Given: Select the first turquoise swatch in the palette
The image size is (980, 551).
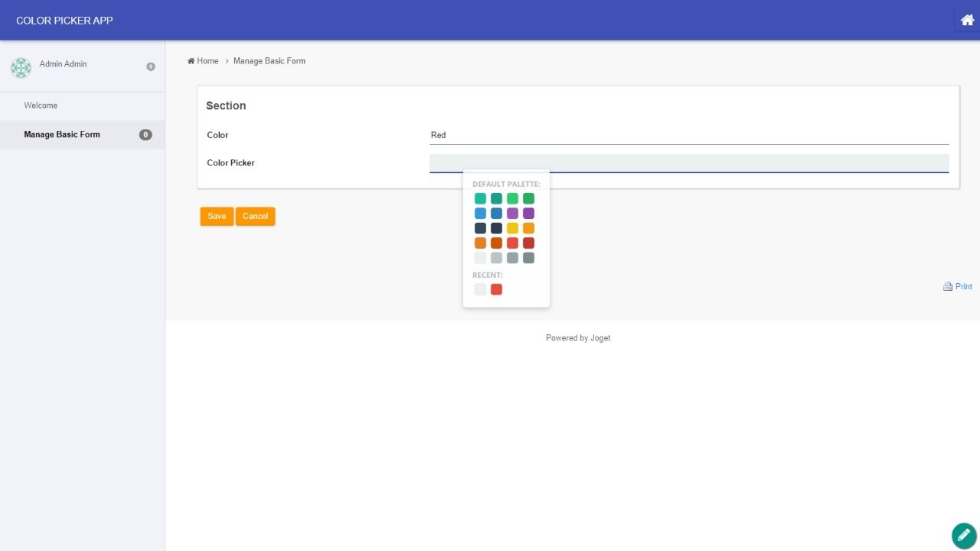Looking at the screenshot, I should [x=480, y=198].
